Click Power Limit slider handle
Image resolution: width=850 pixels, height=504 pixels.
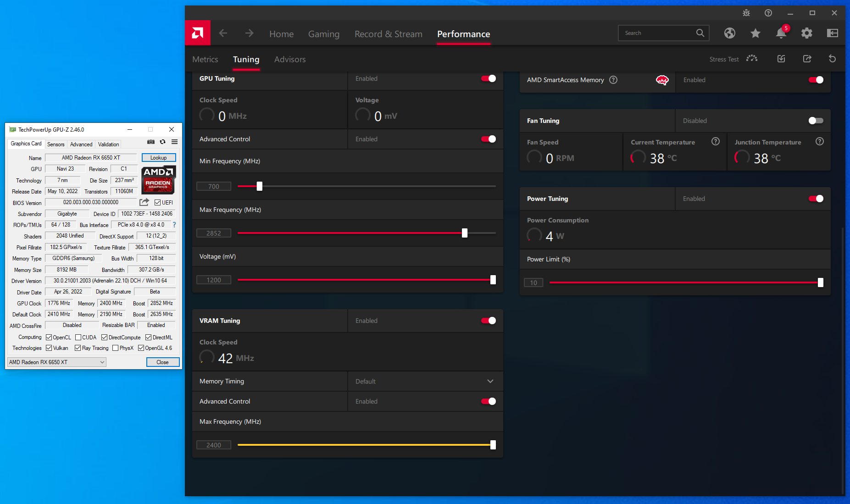tap(821, 282)
